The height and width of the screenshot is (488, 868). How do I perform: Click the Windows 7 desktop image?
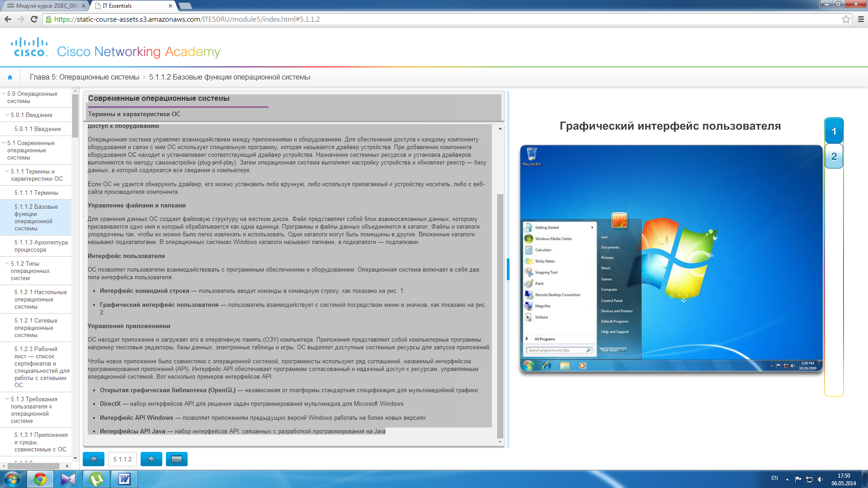671,258
